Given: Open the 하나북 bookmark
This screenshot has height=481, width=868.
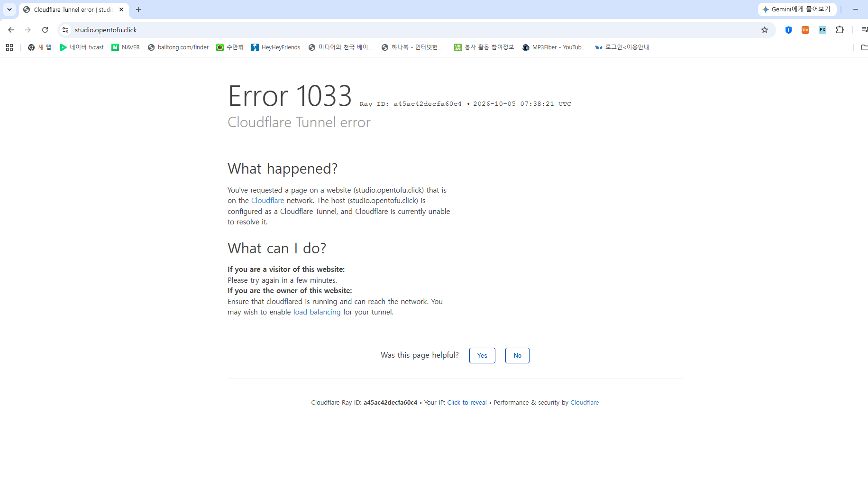Looking at the screenshot, I should click(412, 47).
